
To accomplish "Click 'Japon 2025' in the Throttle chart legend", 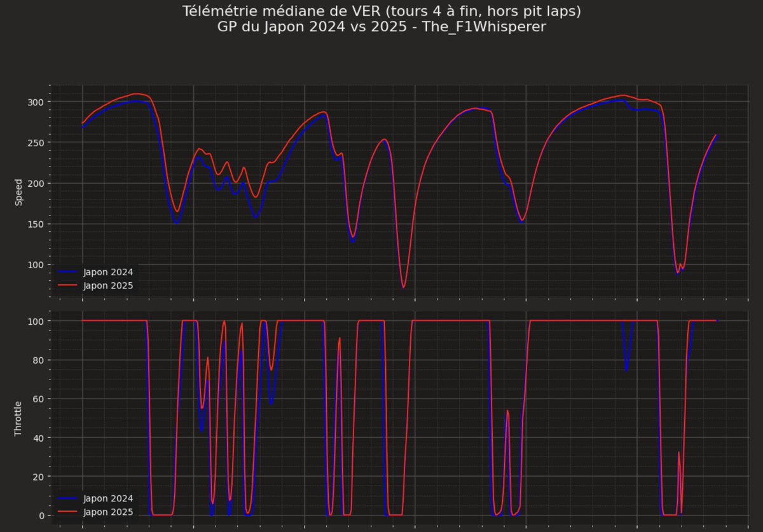I will tap(108, 512).
